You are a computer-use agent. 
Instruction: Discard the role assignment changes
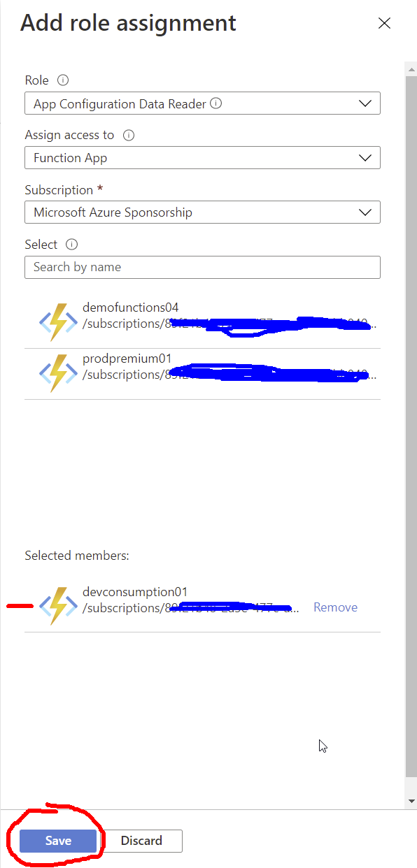(141, 841)
